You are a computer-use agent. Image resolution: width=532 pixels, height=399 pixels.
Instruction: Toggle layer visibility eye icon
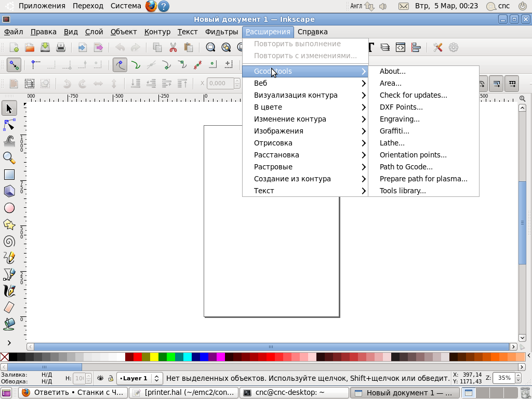pos(100,378)
